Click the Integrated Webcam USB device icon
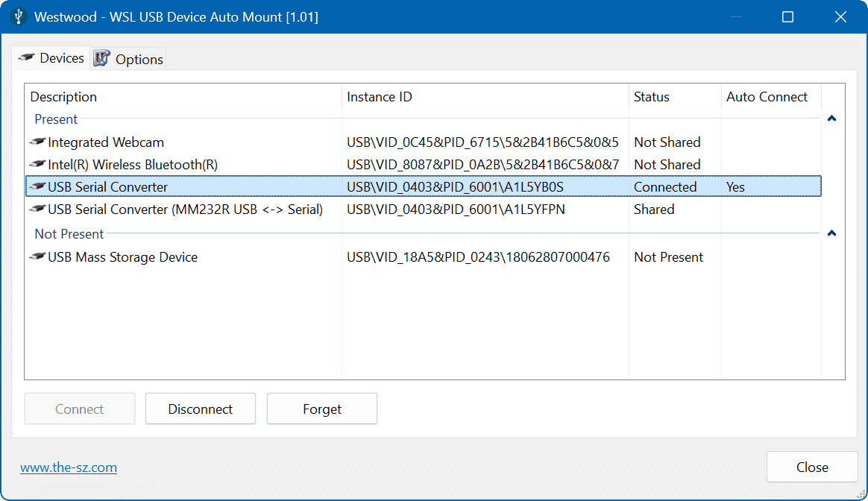The width and height of the screenshot is (868, 501). pos(37,142)
